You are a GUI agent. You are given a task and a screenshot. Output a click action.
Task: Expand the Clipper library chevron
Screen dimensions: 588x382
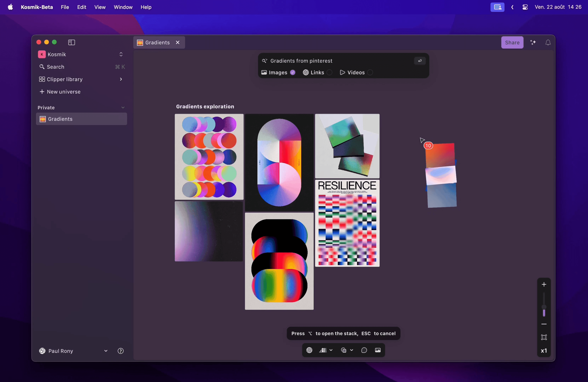(121, 79)
